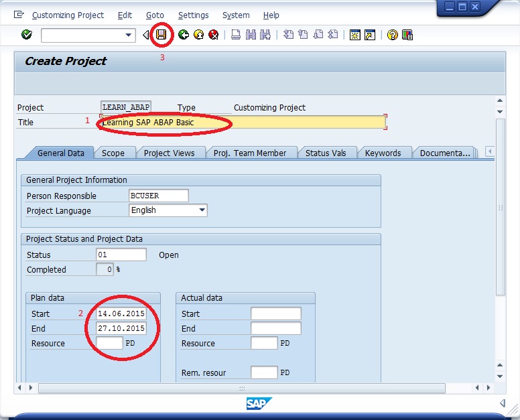Click the Next Page icon

pyautogui.click(x=318, y=34)
